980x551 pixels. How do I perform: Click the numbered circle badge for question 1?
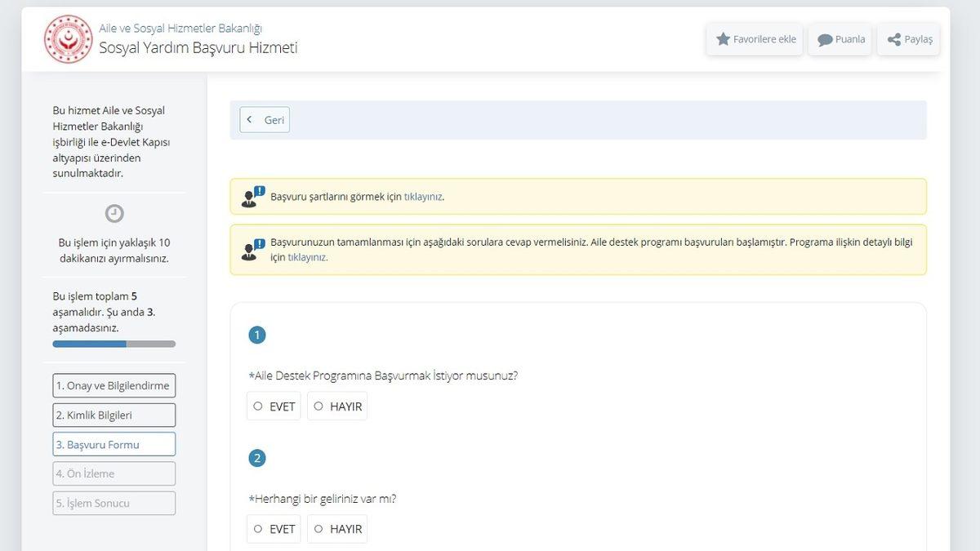pos(257,335)
